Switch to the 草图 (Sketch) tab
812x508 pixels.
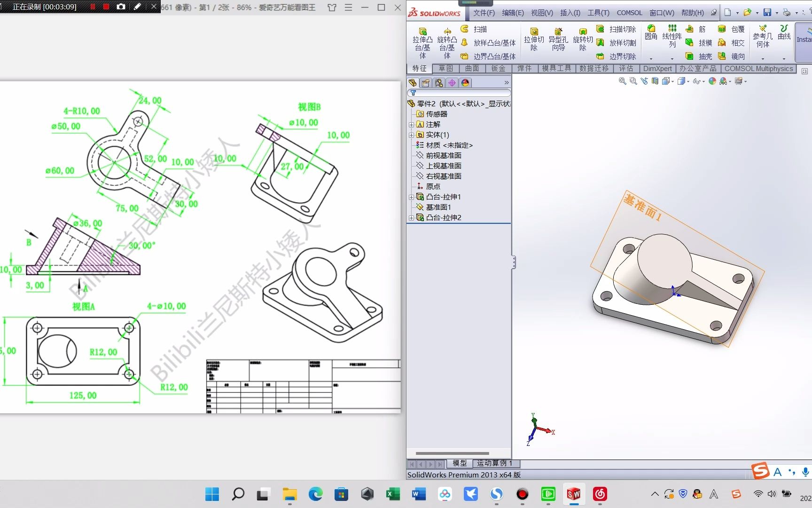(445, 68)
